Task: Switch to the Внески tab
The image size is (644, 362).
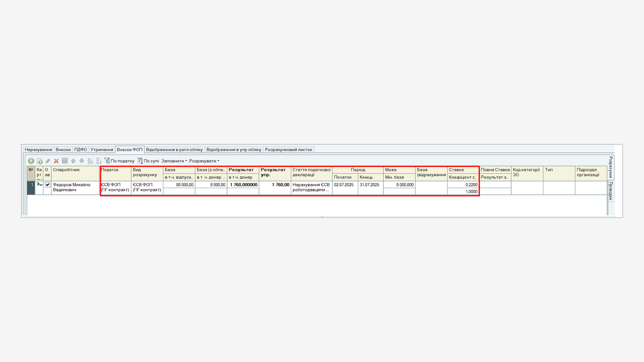Action: (63, 149)
